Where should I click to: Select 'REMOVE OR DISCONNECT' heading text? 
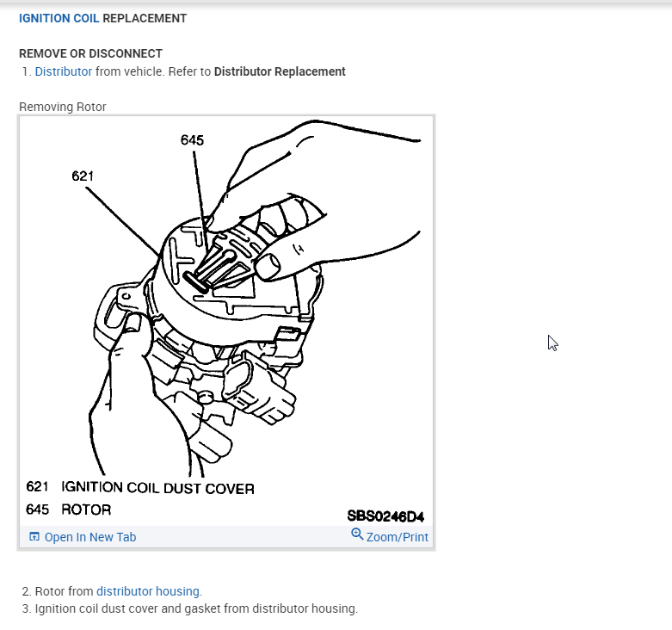point(91,53)
